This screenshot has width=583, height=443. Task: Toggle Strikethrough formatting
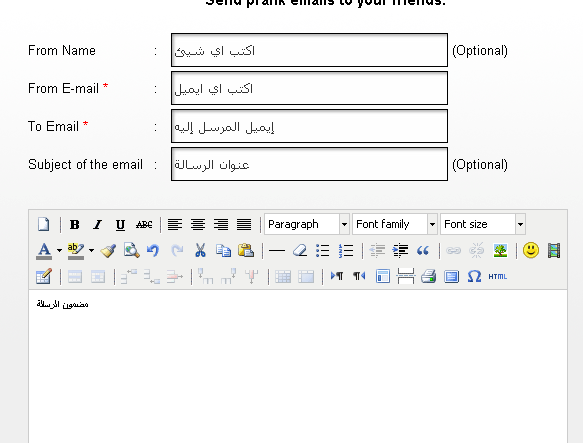click(x=144, y=224)
